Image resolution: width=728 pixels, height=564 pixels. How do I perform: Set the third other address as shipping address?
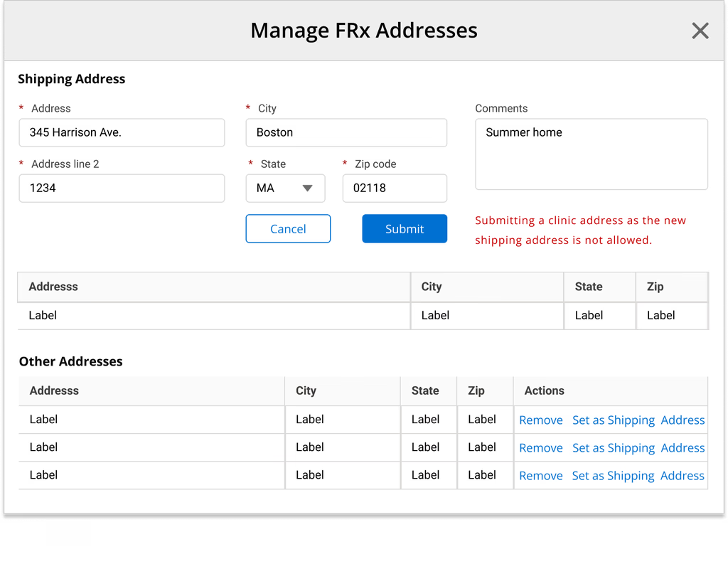pyautogui.click(x=641, y=475)
